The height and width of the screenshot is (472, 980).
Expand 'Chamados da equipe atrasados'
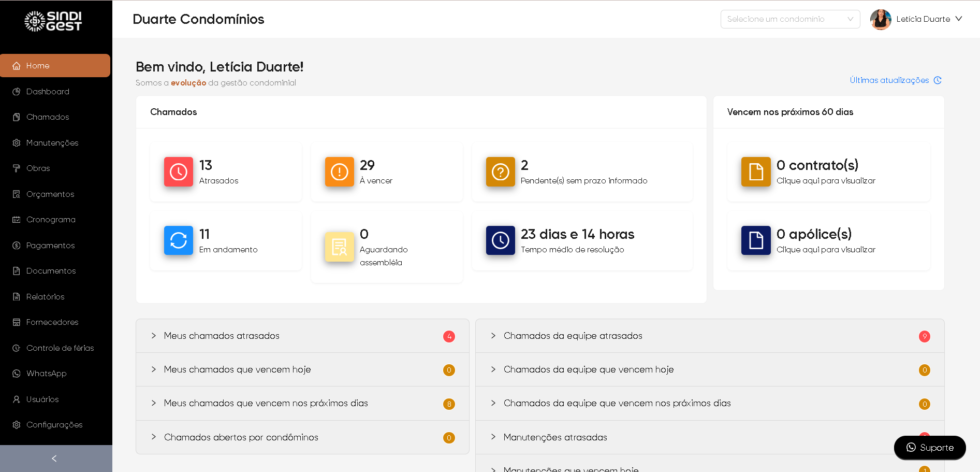click(573, 336)
